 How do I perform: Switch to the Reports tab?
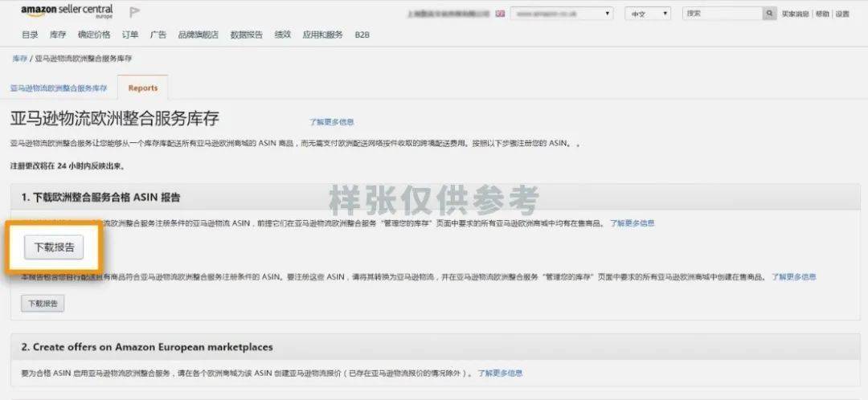(143, 88)
